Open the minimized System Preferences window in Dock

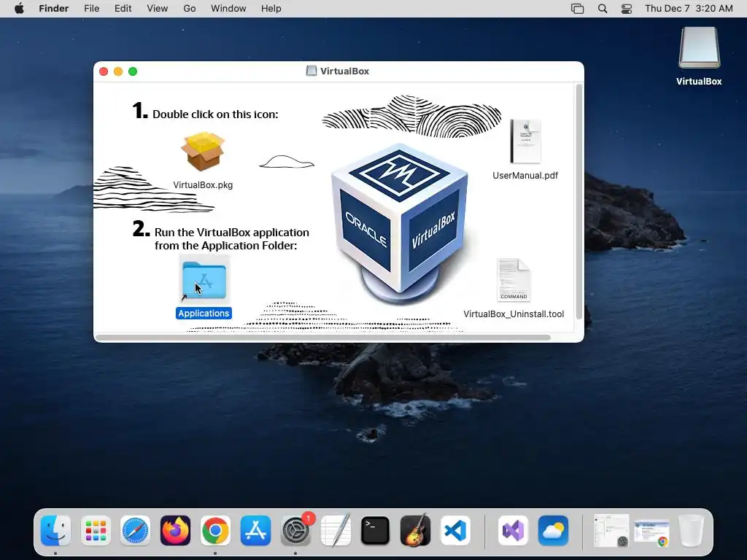(611, 531)
